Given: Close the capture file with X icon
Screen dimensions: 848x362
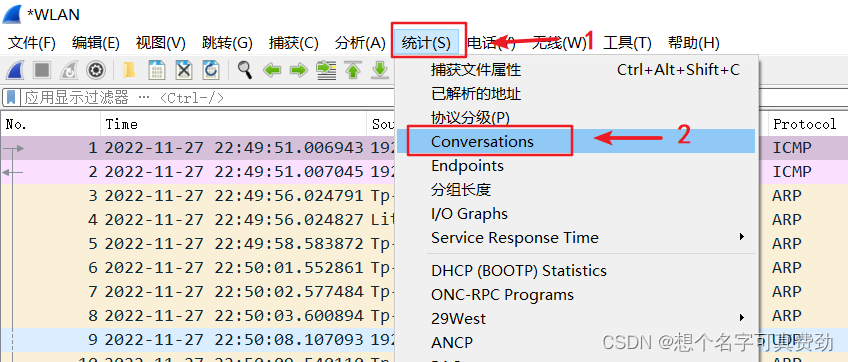Looking at the screenshot, I should coord(184,70).
